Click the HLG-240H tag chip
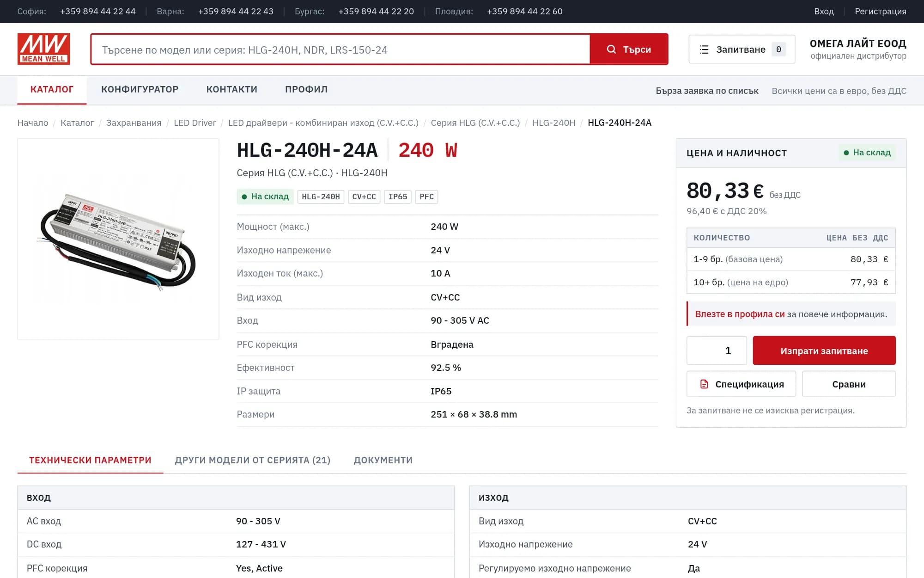 [321, 197]
